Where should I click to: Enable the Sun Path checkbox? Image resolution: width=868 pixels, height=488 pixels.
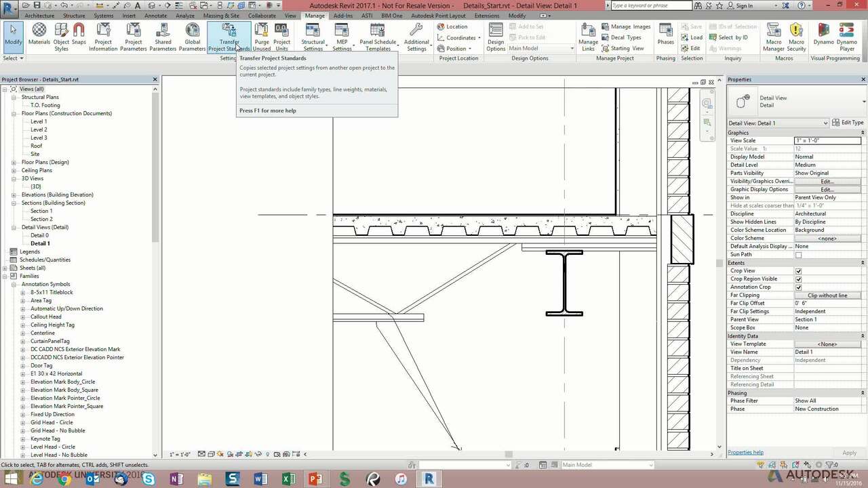(798, 255)
